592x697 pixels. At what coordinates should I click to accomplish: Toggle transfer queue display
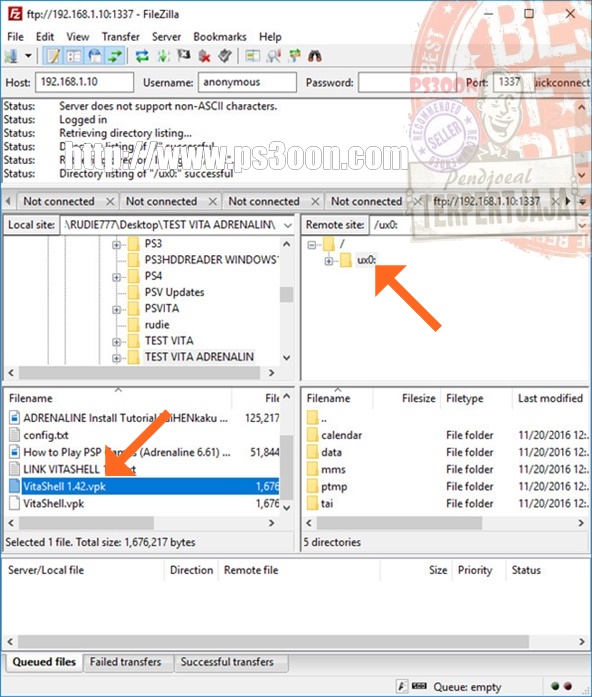pos(115,56)
